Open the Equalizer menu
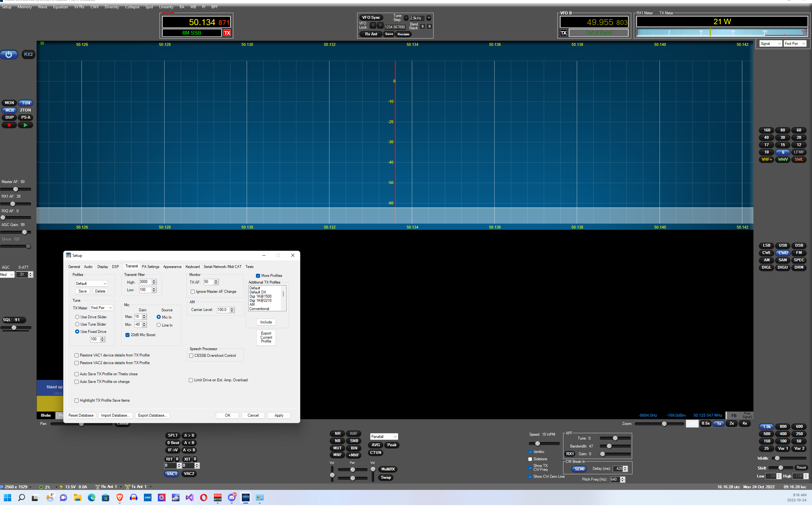 coord(60,7)
